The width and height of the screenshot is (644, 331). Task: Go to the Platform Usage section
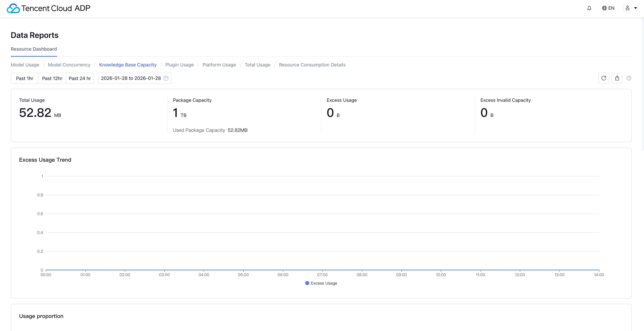219,65
